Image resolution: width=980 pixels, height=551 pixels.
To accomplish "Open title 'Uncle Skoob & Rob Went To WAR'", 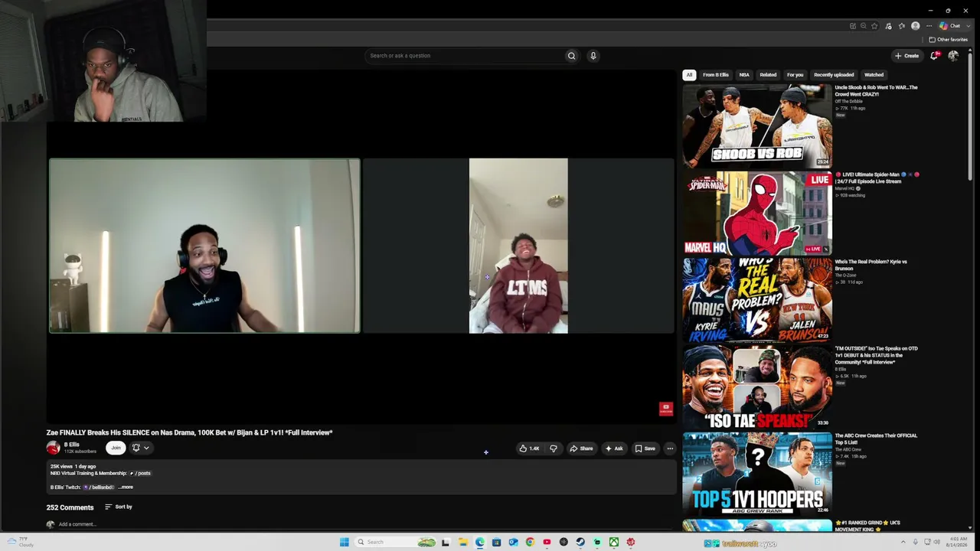I will 876,91.
